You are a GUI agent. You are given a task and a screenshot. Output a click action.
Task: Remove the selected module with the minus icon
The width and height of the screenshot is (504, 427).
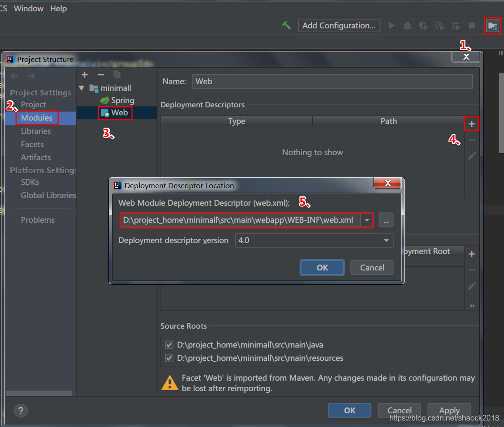[x=101, y=75]
